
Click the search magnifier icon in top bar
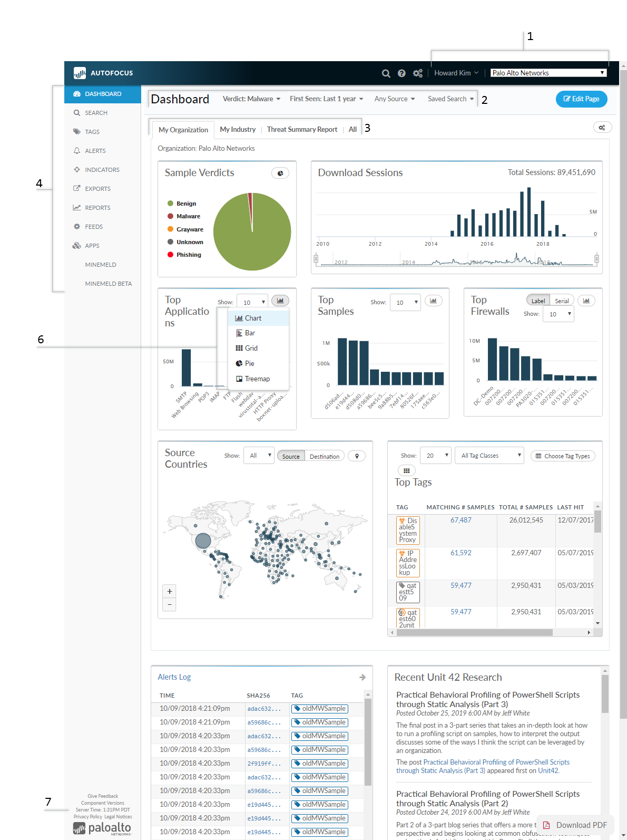point(386,73)
